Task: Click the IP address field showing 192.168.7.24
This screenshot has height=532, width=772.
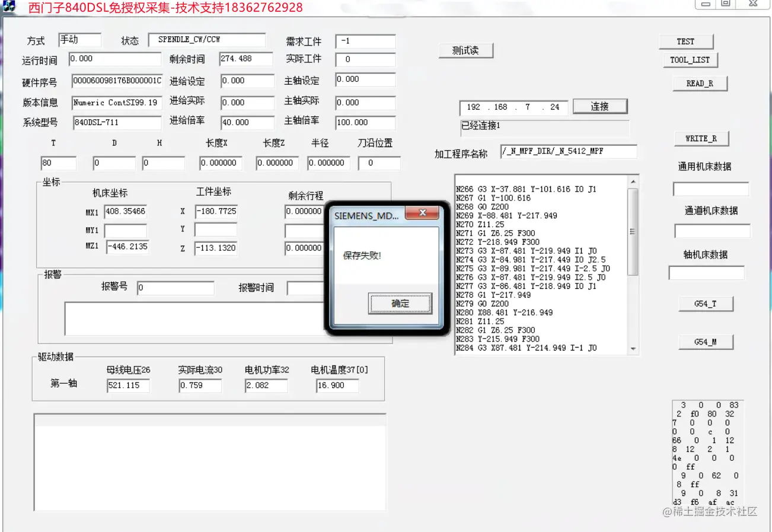Action: (x=513, y=107)
